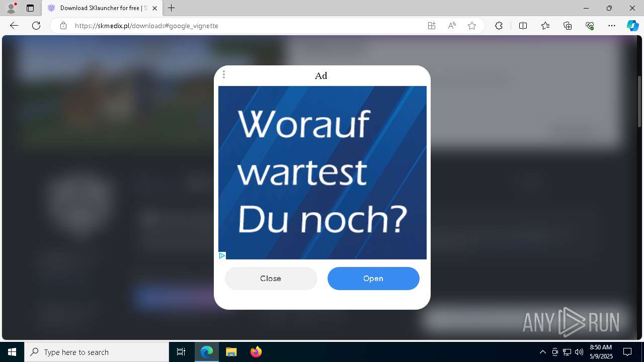Click the AdChoices triangle icon

(222, 255)
